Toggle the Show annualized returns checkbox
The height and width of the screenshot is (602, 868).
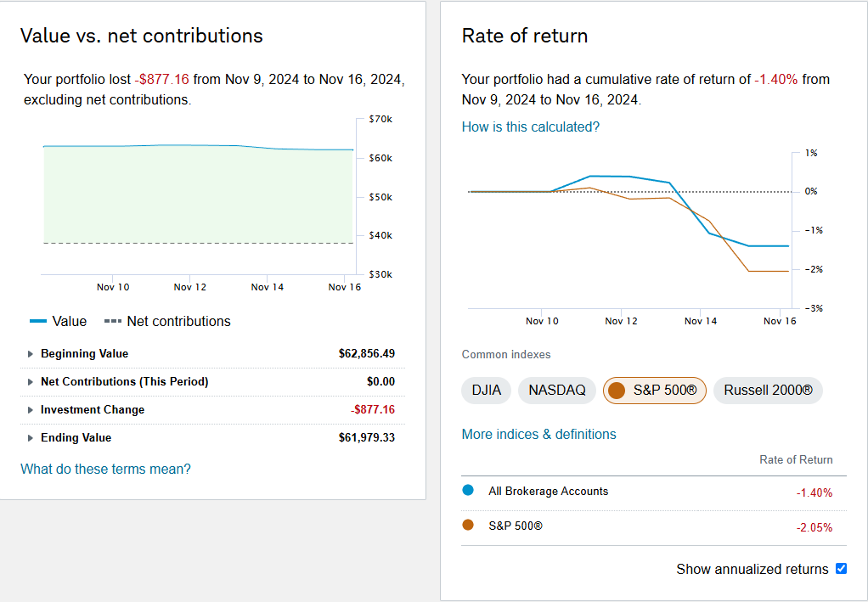click(x=841, y=569)
